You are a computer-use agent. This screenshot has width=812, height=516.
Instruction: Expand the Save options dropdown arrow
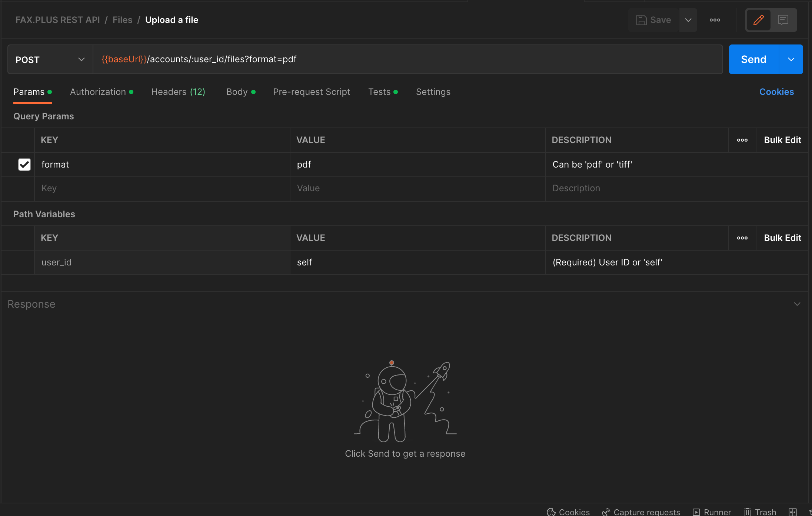point(688,20)
